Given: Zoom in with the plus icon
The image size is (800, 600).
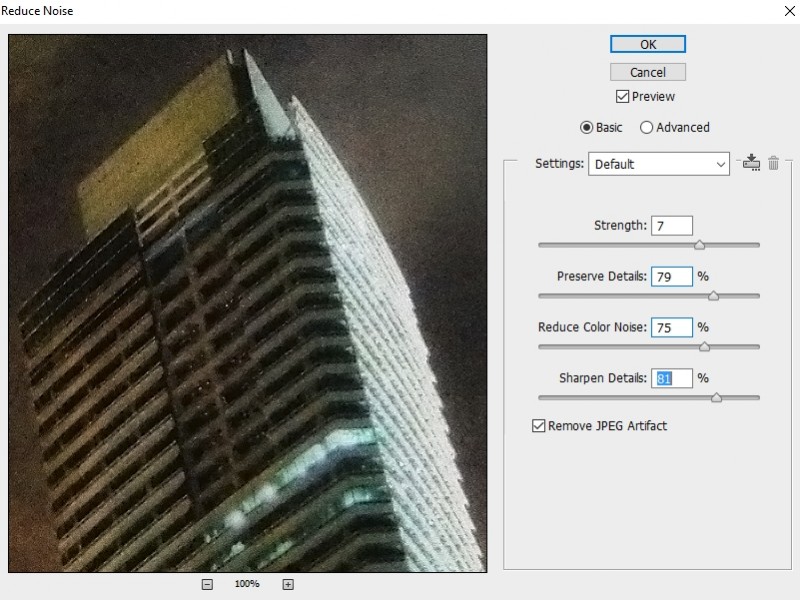Looking at the screenshot, I should (x=287, y=583).
